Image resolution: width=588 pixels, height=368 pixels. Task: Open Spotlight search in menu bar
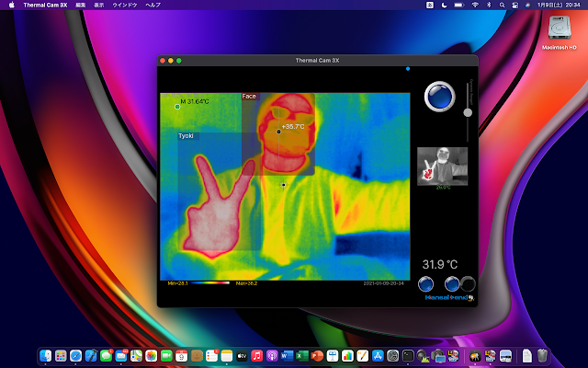click(x=502, y=5)
